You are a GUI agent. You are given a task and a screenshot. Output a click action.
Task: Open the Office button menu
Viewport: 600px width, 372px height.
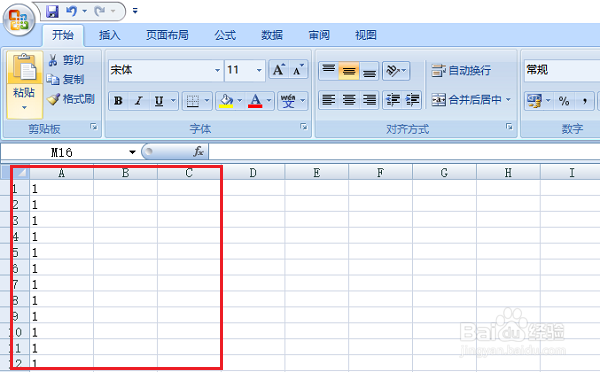coord(19,20)
